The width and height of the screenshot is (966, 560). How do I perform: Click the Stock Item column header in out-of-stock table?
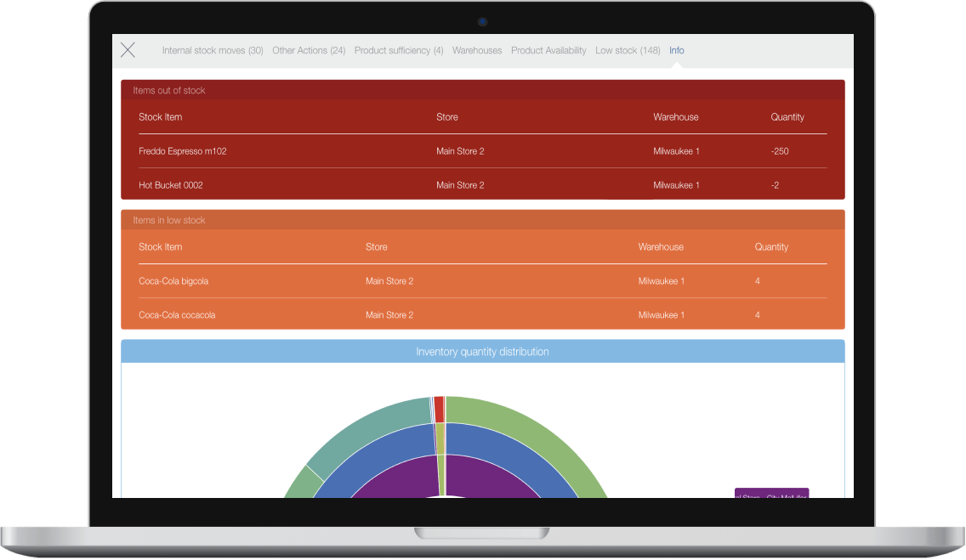pos(160,117)
